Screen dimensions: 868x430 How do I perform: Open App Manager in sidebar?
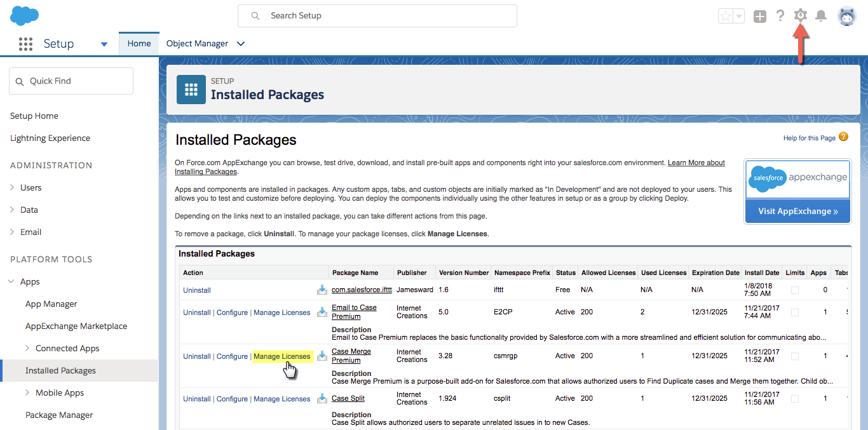pos(51,304)
